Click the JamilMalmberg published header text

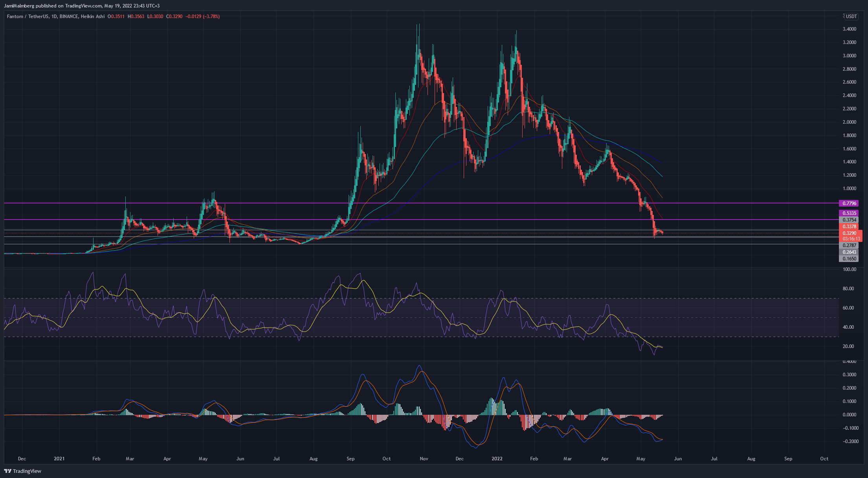pos(83,6)
